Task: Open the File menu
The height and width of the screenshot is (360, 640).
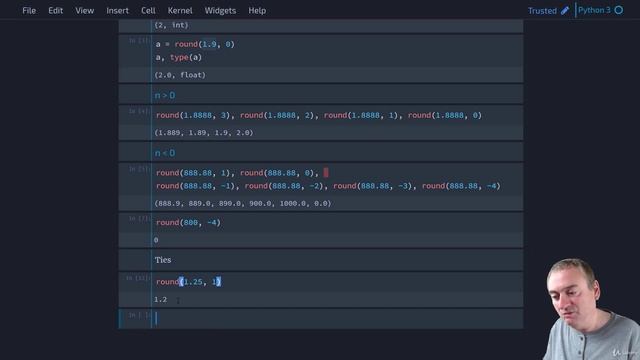Action: click(x=29, y=11)
